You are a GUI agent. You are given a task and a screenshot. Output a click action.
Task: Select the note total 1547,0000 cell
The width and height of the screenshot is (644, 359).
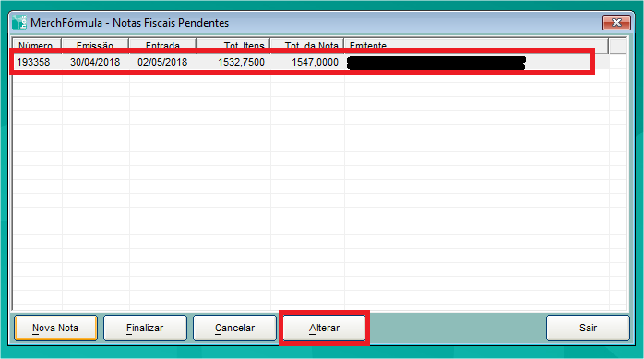[x=307, y=62]
